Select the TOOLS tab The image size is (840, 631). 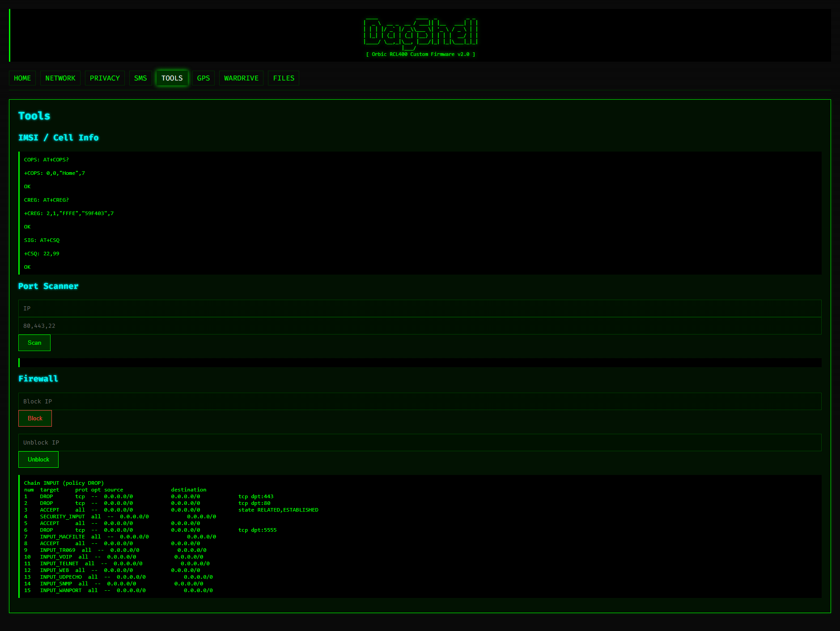[x=172, y=78]
